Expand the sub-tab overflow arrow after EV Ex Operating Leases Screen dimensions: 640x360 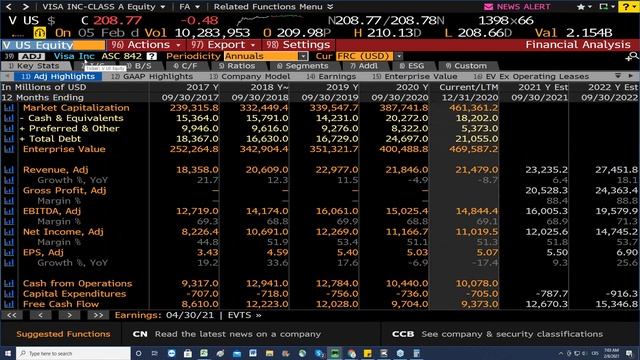(618, 76)
